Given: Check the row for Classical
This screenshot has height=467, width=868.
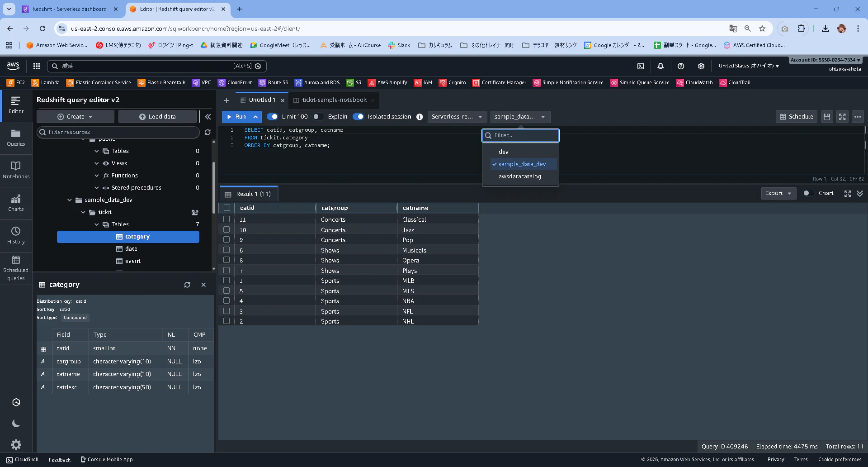Looking at the screenshot, I should click(226, 219).
